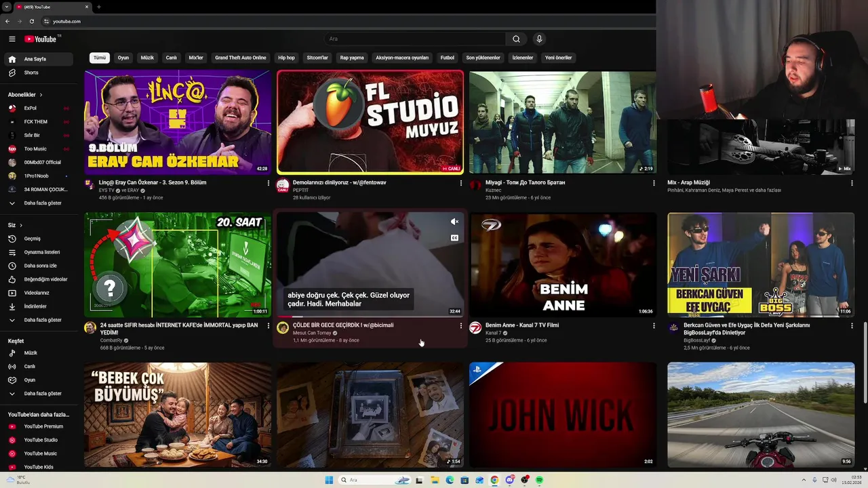Select the Yeni öneriler chip
This screenshot has width=868, height=488.
(x=559, y=58)
